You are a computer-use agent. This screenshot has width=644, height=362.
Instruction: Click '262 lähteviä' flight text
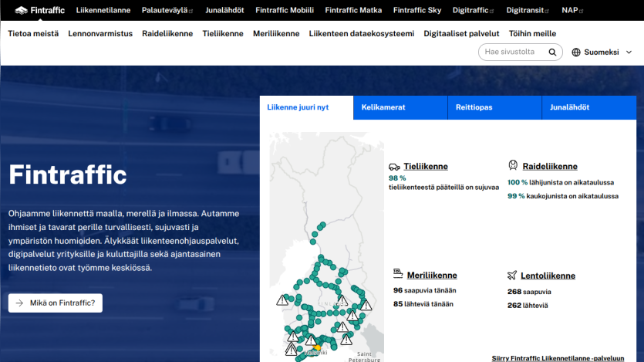(528, 306)
